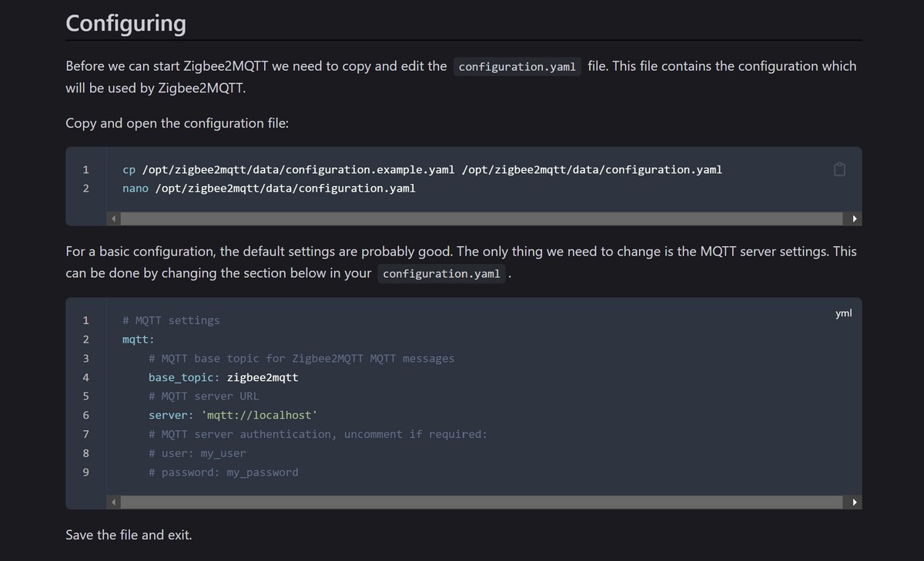924x561 pixels.
Task: Click right arrow of MQTT settings code scrollbar
Action: click(855, 503)
